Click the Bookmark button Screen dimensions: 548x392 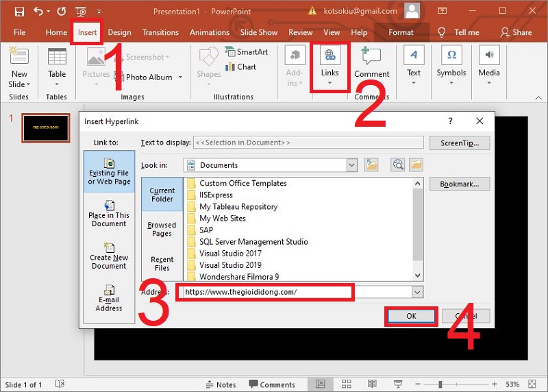pyautogui.click(x=460, y=184)
